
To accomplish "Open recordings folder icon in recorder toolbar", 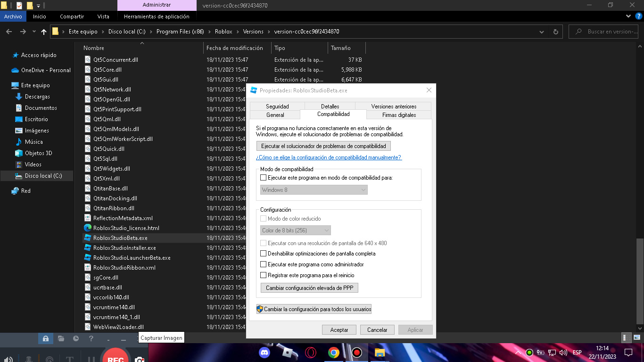I will click(61, 338).
